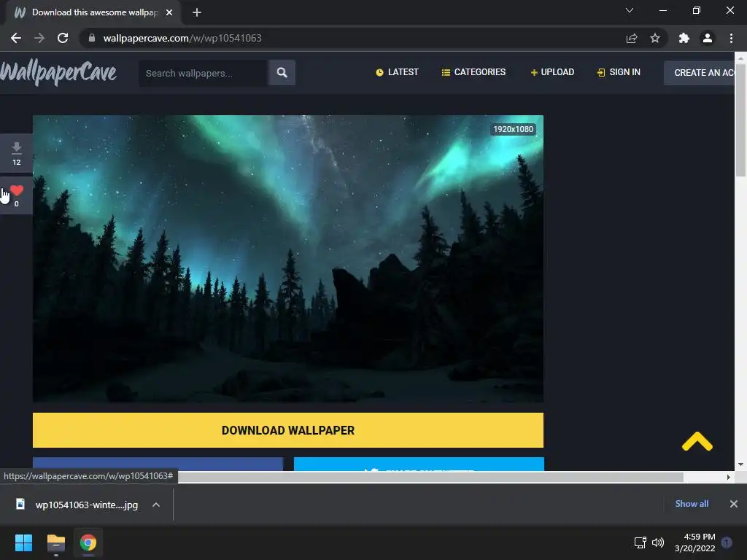The image size is (747, 560).
Task: Open the Chrome three-dot menu
Action: coord(731,38)
